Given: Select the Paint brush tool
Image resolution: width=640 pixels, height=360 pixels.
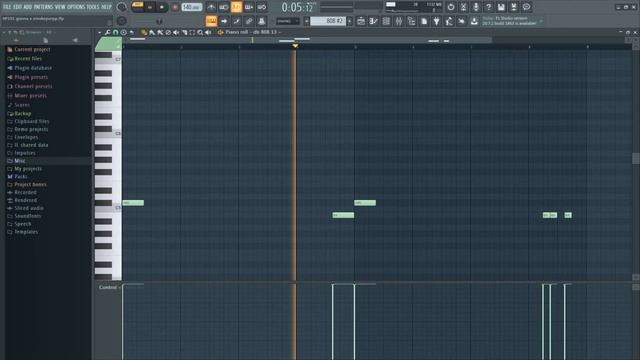Looking at the screenshot, I should click(152, 32).
